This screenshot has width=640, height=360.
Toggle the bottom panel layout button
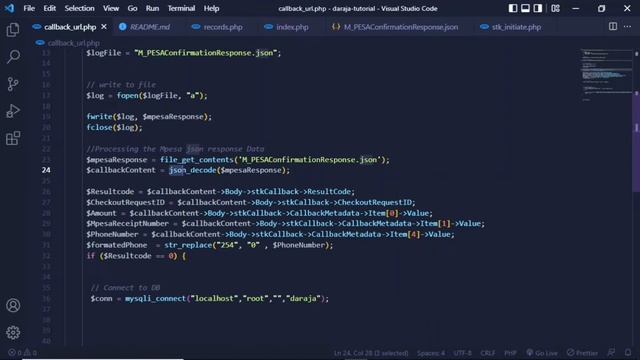[525, 8]
